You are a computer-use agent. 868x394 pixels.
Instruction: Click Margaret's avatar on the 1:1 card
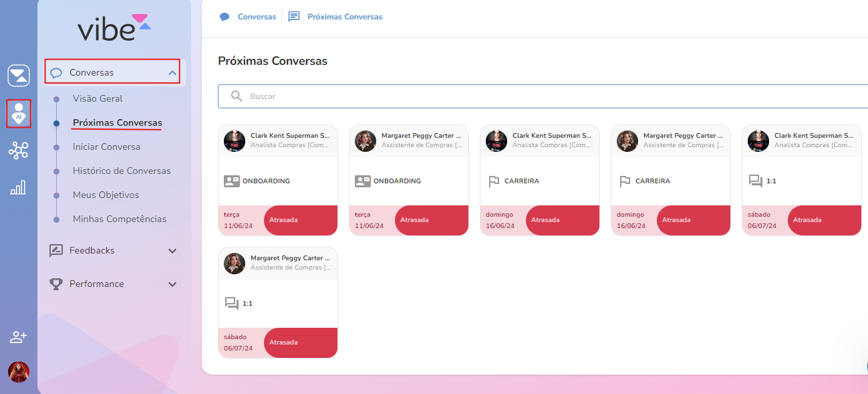pos(235,264)
